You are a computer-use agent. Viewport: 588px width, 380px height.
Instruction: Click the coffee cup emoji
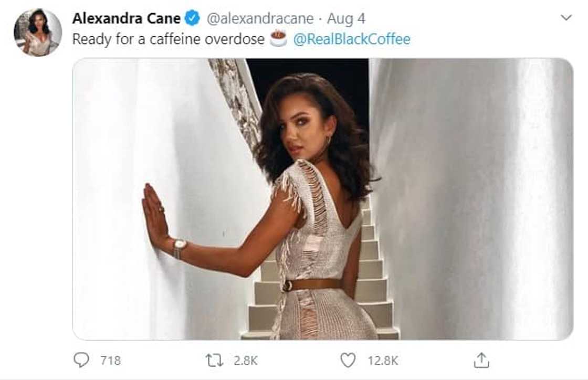coord(278,39)
